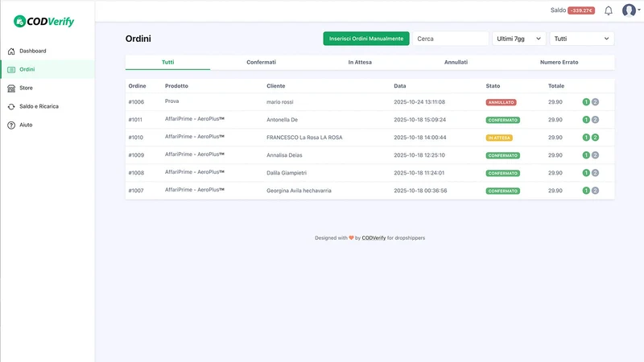Switch to the In Attesa tab
This screenshot has height=362, width=644.
point(360,63)
